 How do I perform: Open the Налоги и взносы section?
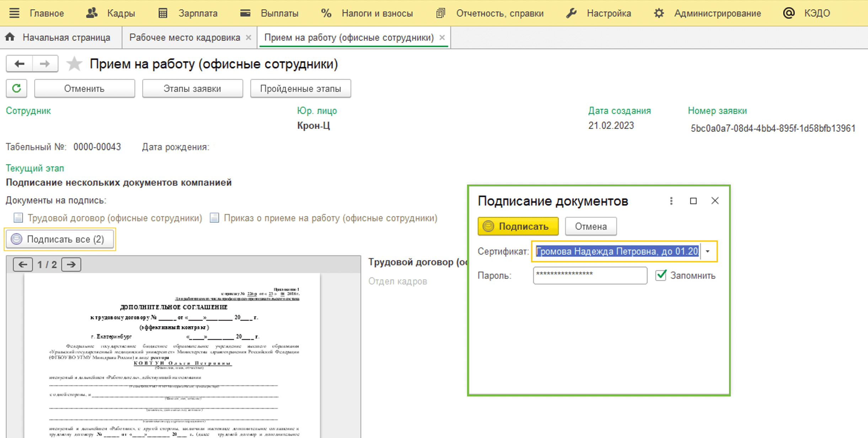tap(377, 13)
